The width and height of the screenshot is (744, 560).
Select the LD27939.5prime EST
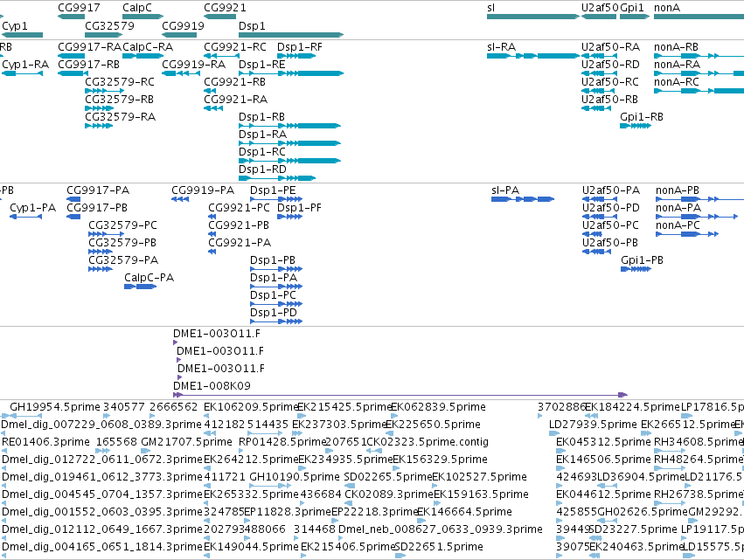553,433
